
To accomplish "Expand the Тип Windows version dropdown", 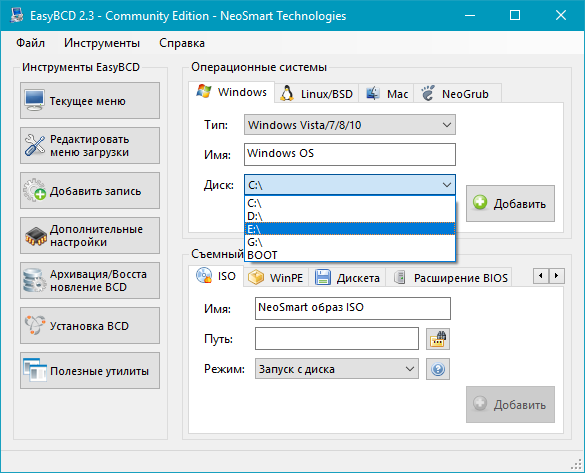I will tap(350, 125).
